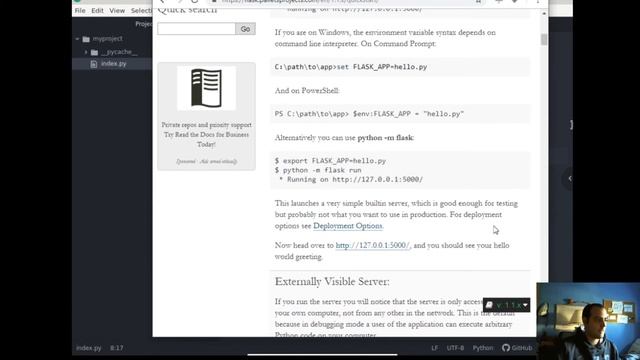Click the browser reload icon

pyautogui.click(x=195, y=1)
